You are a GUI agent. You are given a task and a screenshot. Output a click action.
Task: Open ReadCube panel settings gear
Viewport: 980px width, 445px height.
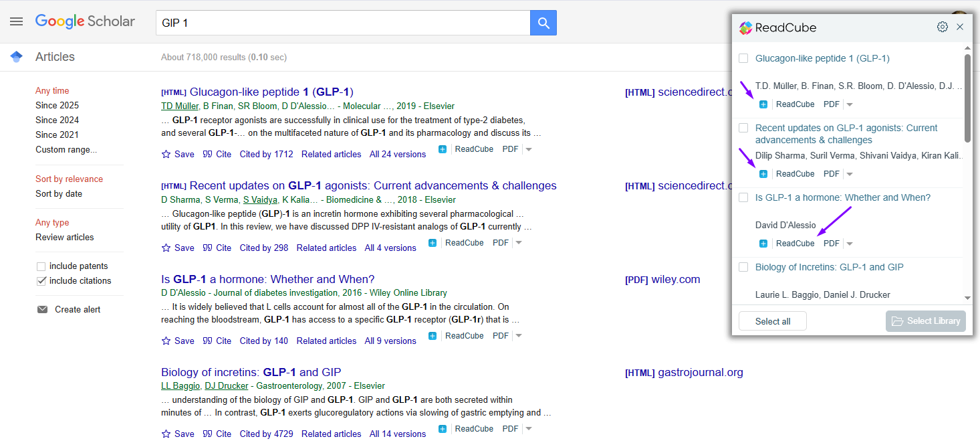(x=942, y=27)
